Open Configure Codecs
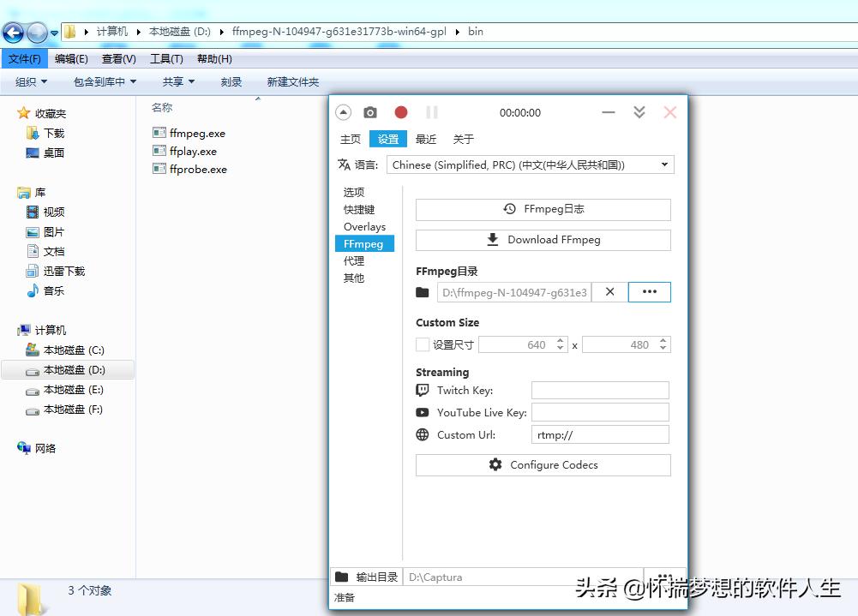The image size is (858, 616). [543, 465]
